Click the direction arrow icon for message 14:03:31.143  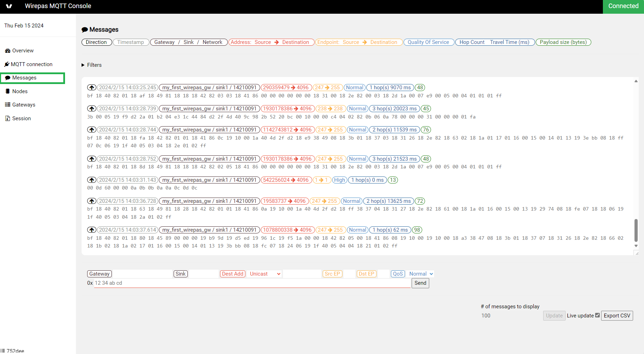pyautogui.click(x=92, y=180)
